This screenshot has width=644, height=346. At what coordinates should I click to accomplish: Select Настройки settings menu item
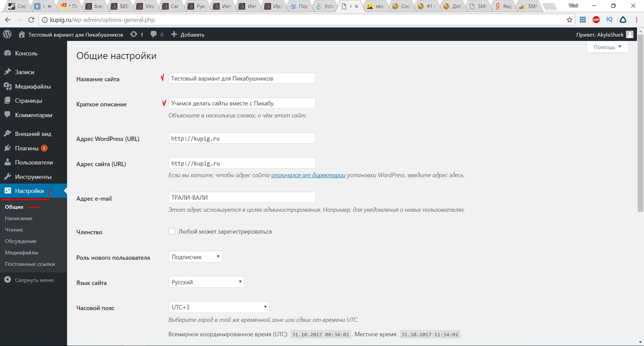[33, 191]
